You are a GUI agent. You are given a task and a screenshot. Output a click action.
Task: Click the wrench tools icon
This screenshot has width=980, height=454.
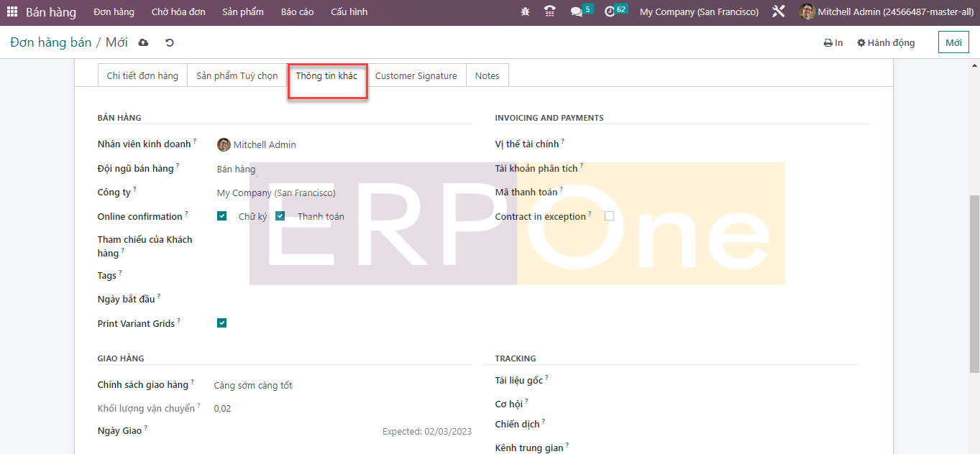(x=779, y=12)
